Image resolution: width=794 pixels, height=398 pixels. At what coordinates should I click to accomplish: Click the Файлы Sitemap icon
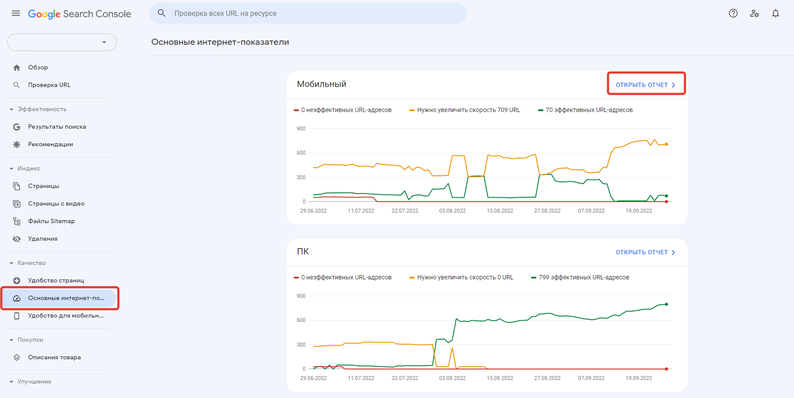point(17,221)
